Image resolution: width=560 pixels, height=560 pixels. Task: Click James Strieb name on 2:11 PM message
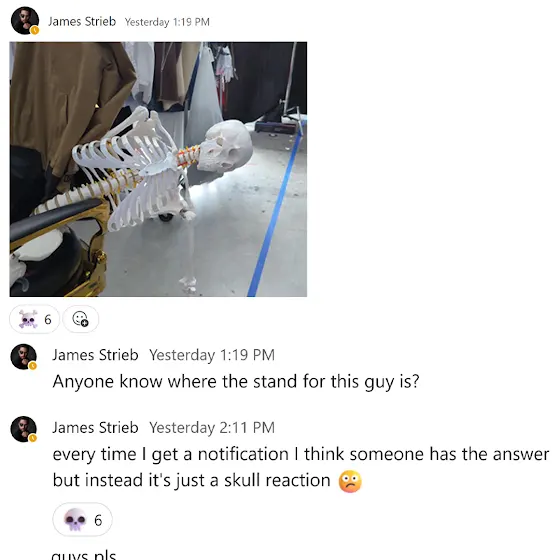click(95, 428)
